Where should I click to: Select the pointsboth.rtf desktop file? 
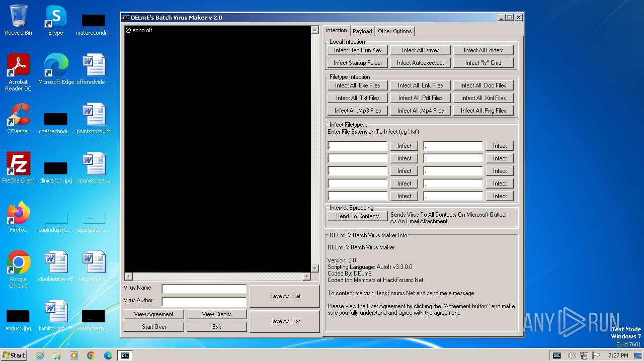(x=94, y=119)
